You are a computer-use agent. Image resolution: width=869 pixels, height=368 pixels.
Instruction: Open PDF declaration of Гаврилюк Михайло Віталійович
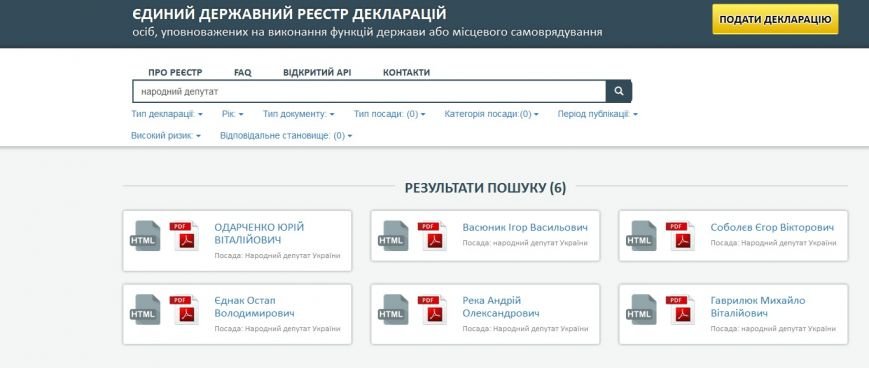tap(681, 309)
